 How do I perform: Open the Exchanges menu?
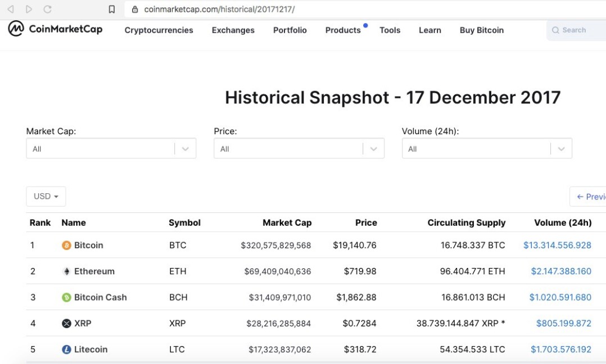click(x=233, y=30)
